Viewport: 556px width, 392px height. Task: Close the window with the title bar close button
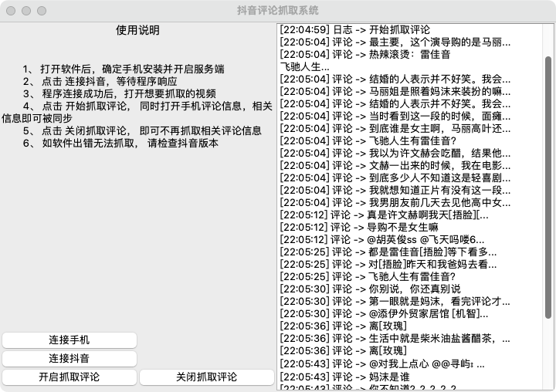pyautogui.click(x=11, y=11)
